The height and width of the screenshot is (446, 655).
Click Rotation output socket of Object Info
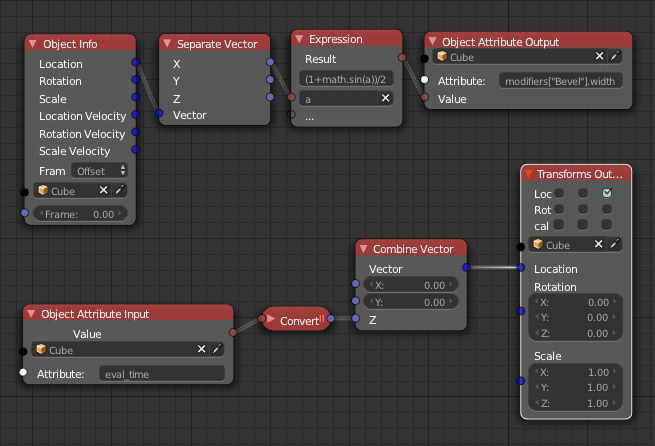(x=135, y=79)
